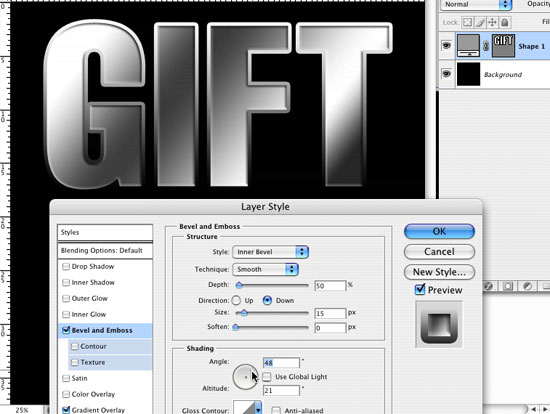This screenshot has height=414, width=550.
Task: Click the lock transparent pixels icon
Action: pyautogui.click(x=467, y=22)
